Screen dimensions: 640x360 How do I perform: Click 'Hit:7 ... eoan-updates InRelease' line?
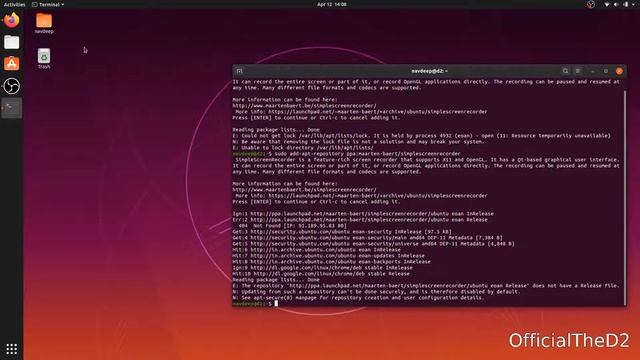point(329,256)
